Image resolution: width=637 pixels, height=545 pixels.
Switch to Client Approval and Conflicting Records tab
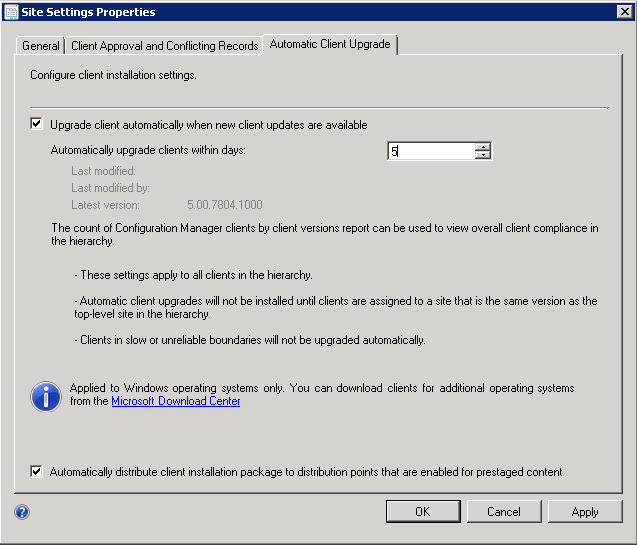[165, 45]
